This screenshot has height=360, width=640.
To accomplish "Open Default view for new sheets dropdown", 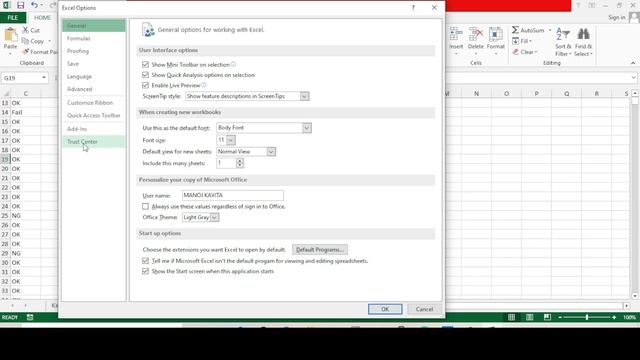I will coord(271,152).
